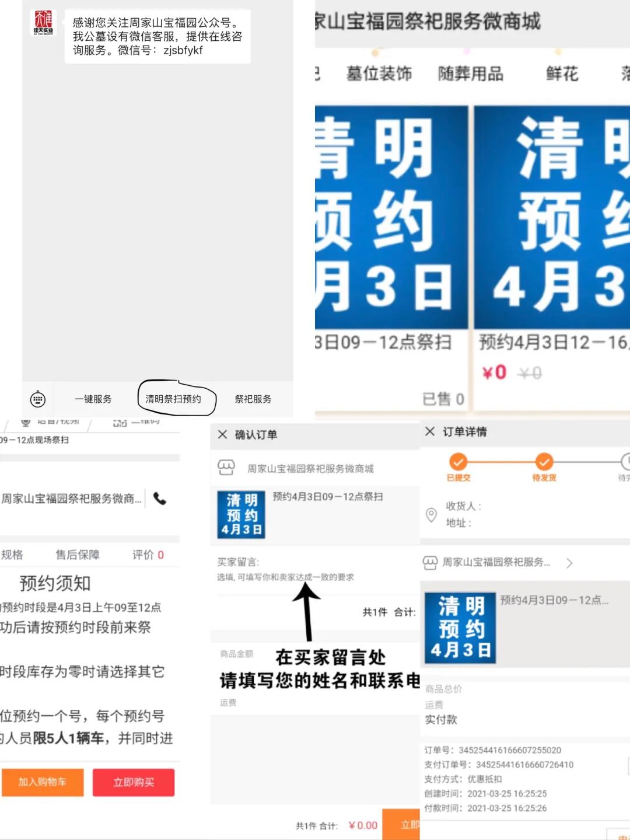630x840 pixels.
Task: Open the product thumbnail in 订单详情
Action: pyautogui.click(x=460, y=628)
